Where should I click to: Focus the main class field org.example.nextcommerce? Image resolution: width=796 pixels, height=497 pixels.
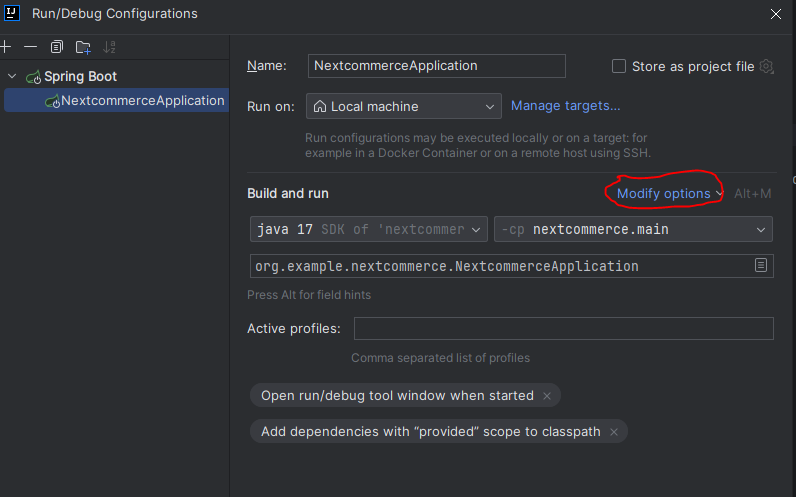click(512, 266)
